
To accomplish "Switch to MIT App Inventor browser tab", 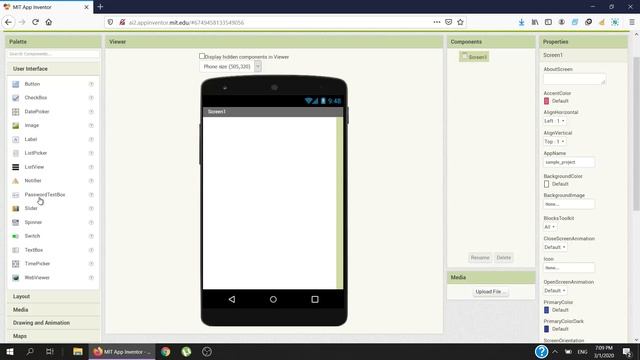I will 46,7.
